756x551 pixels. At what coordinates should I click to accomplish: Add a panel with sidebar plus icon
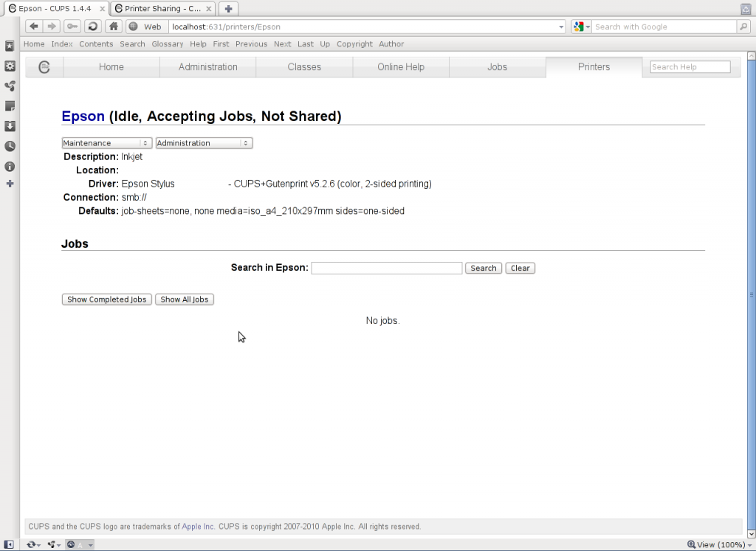click(x=10, y=184)
